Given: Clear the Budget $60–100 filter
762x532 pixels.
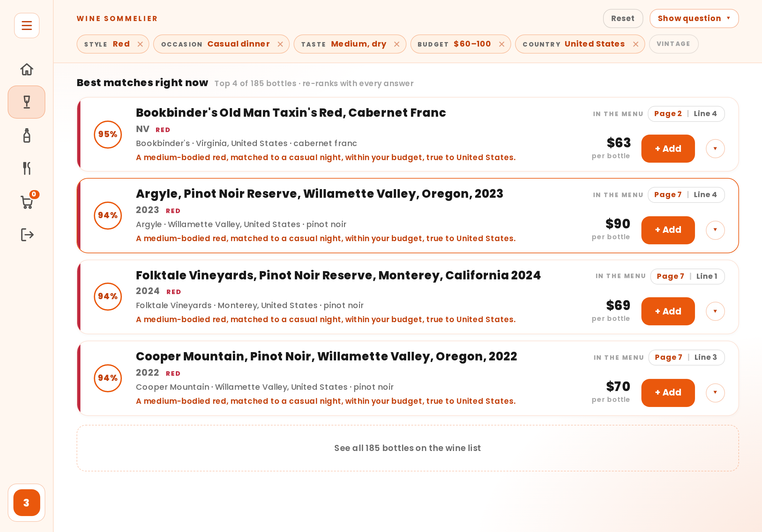Looking at the screenshot, I should coord(502,44).
